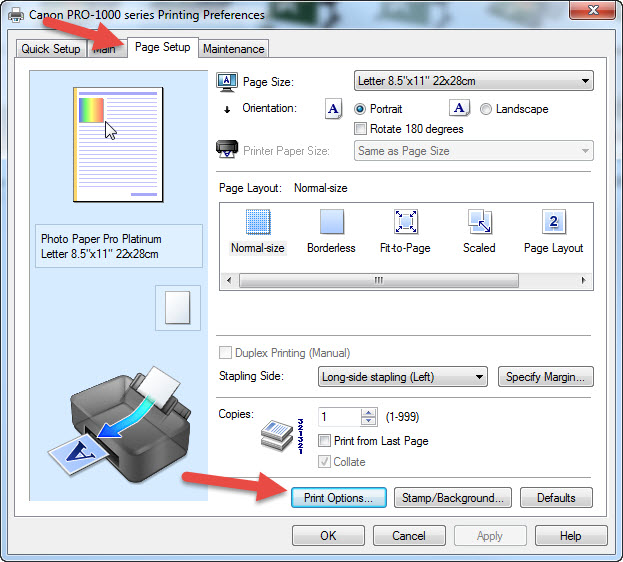Close the Printing Preferences window
This screenshot has height=562, width=623.
pos(592,10)
